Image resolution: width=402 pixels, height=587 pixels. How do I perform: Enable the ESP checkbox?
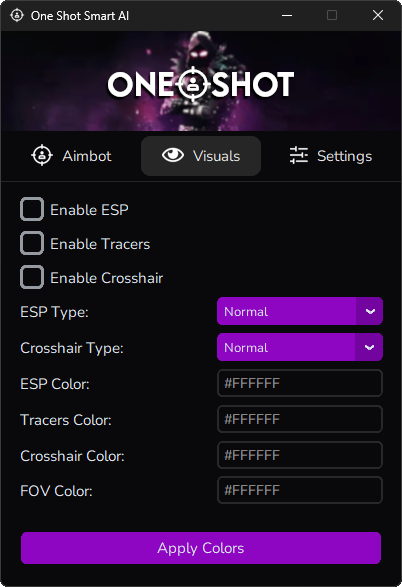32,209
